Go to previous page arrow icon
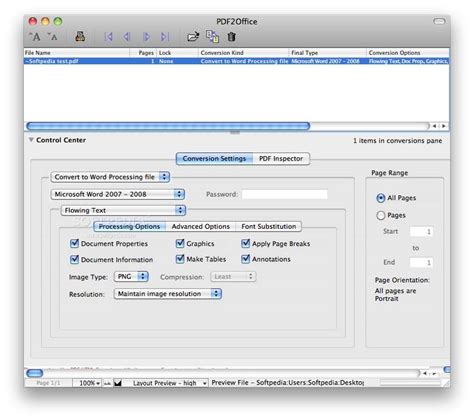This screenshot has height=420, width=474. pos(126,37)
